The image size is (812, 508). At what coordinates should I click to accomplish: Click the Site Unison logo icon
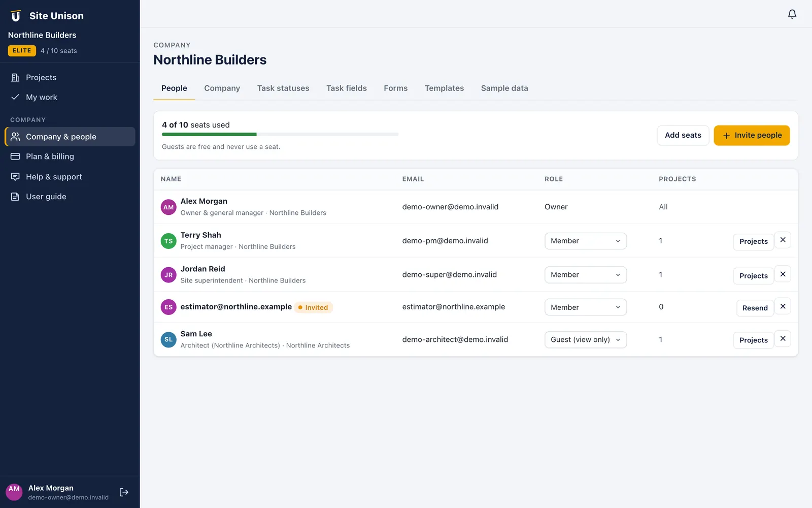point(16,16)
